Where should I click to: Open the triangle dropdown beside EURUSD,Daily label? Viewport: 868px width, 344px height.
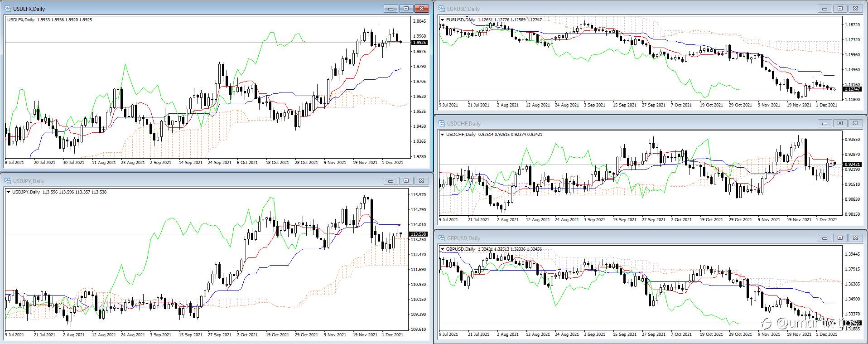[443, 20]
